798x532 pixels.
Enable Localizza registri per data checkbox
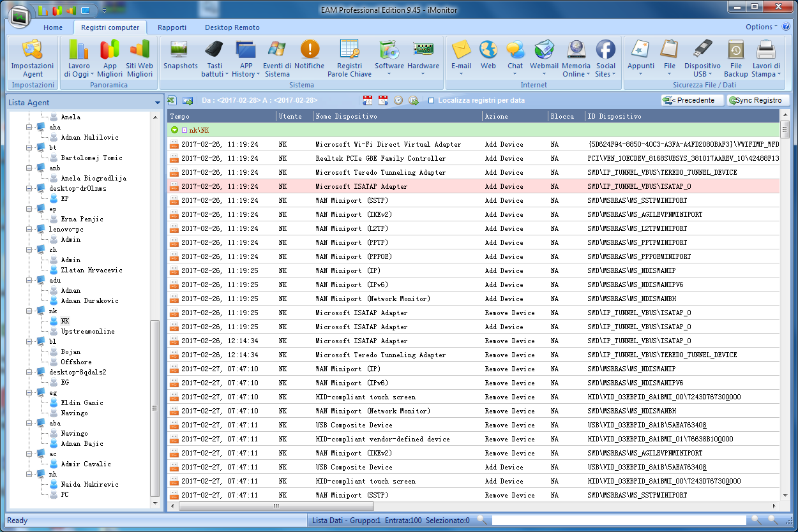tap(432, 101)
